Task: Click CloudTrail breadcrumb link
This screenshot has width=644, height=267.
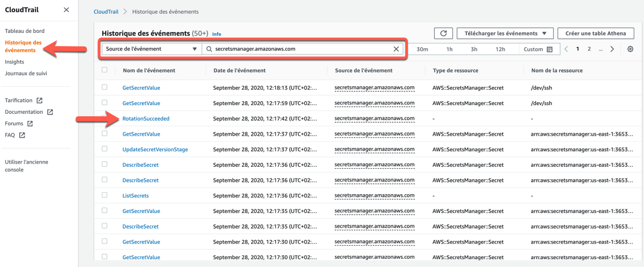Action: 106,11
